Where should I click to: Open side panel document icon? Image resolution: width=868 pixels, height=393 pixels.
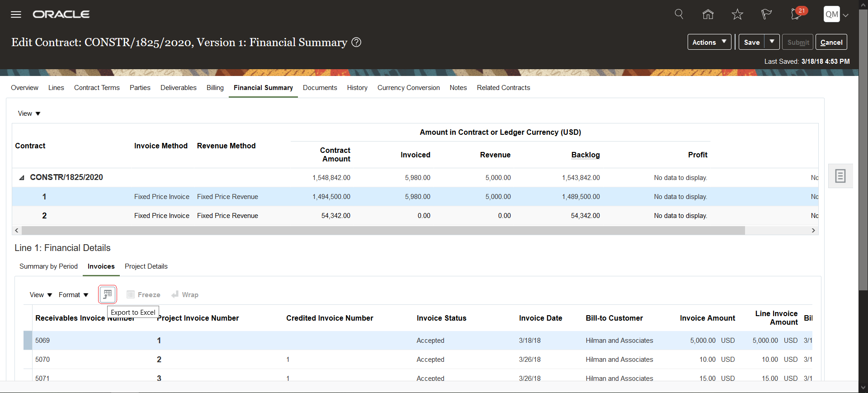coord(840,176)
